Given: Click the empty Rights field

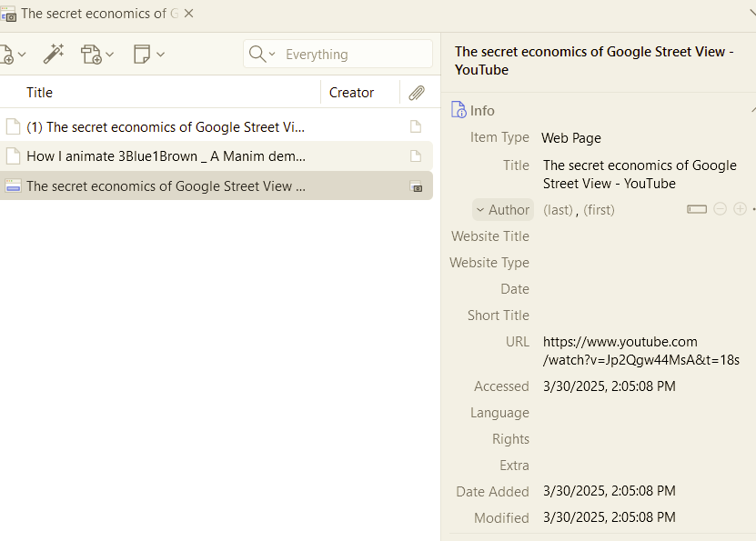Looking at the screenshot, I should [x=644, y=439].
